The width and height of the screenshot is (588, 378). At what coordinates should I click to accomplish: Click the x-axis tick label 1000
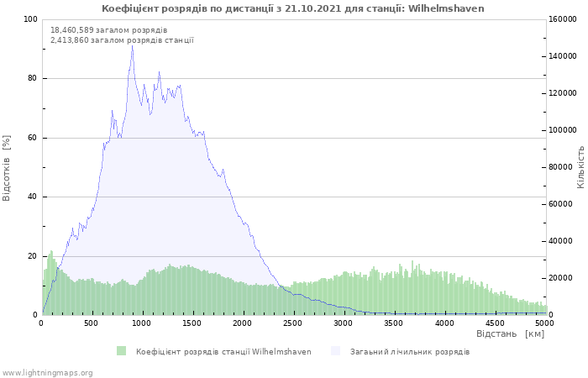tap(142, 323)
